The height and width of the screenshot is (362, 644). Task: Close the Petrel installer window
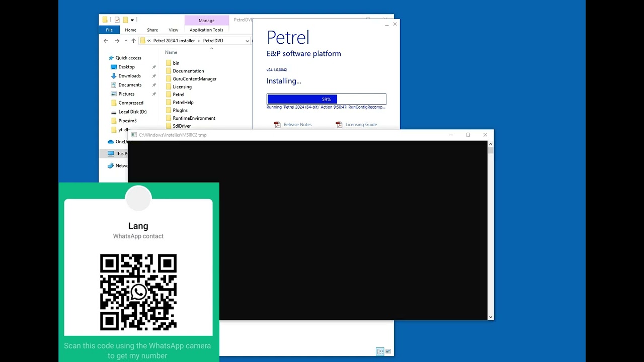pyautogui.click(x=395, y=24)
